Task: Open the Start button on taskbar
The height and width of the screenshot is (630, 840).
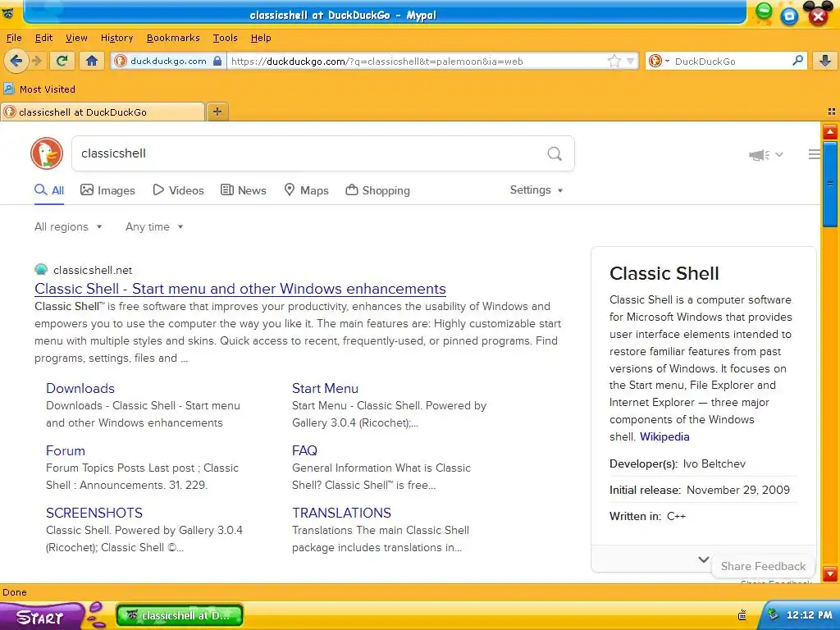Action: coord(40,617)
